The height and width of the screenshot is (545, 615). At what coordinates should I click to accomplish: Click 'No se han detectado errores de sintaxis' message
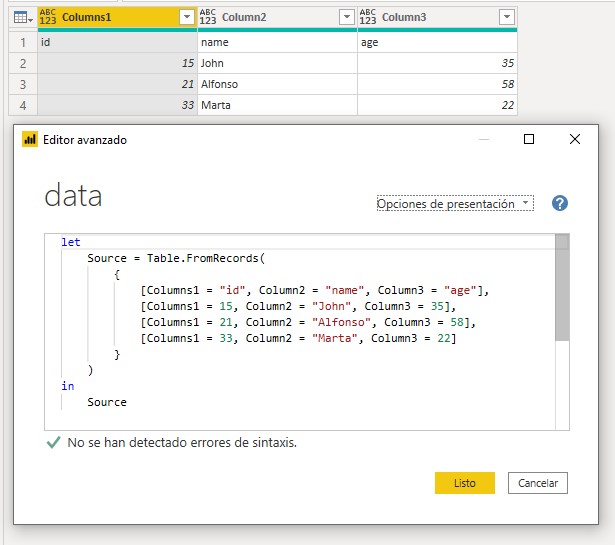(182, 443)
